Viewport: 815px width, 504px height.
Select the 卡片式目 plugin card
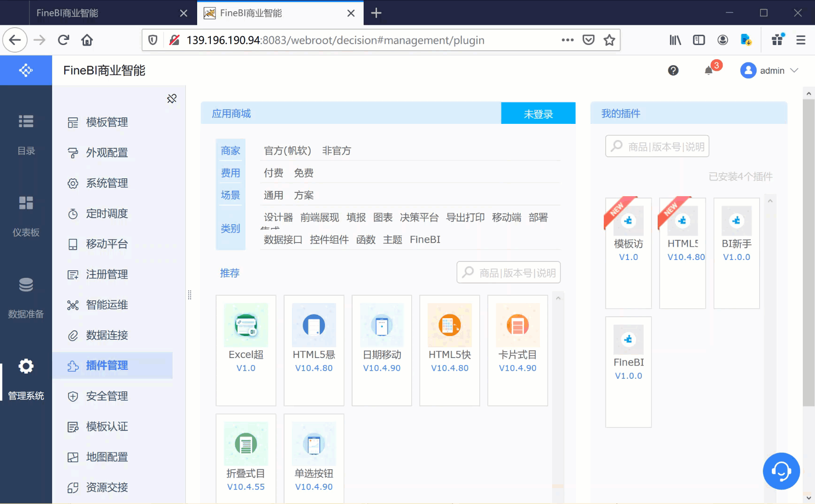coord(518,350)
